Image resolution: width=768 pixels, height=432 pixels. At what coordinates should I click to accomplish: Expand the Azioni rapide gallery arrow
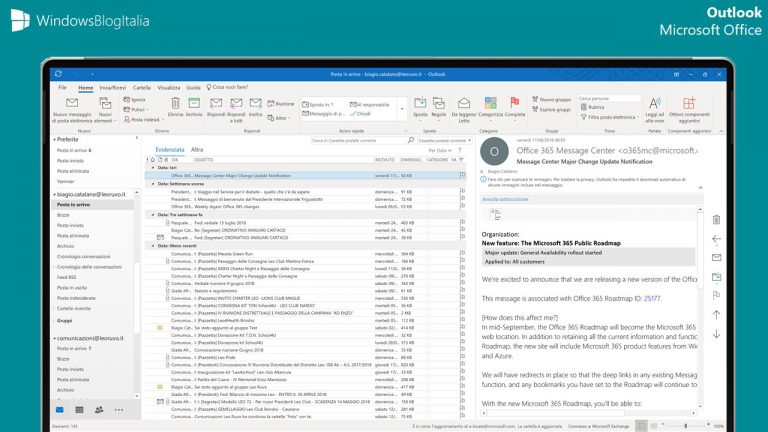click(x=402, y=109)
